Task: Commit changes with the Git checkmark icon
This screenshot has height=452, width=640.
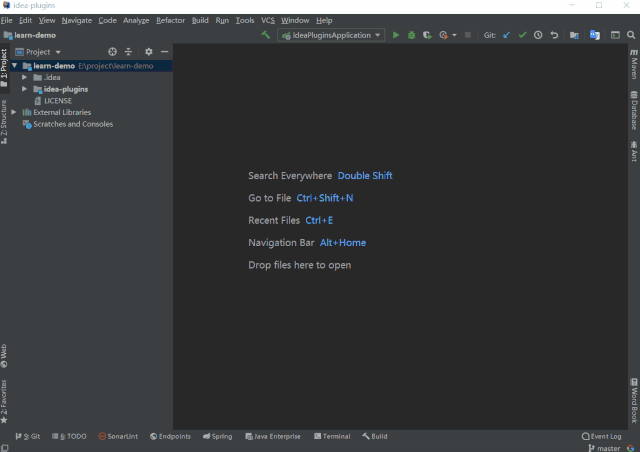Action: click(522, 35)
